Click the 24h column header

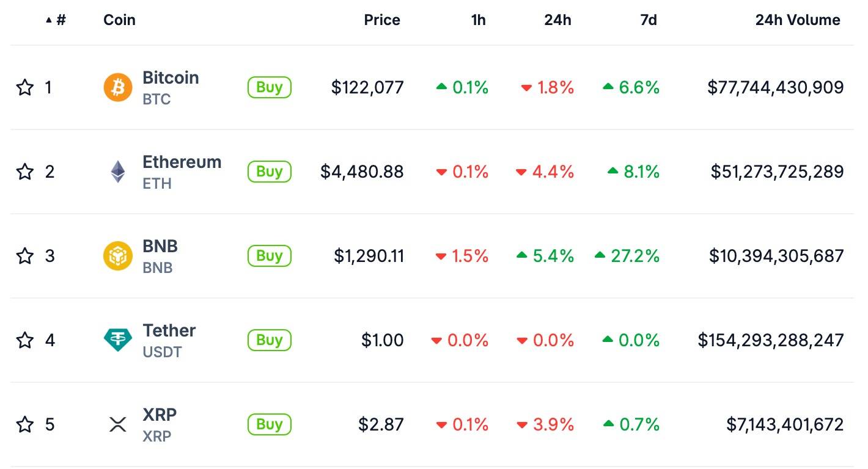pos(557,20)
